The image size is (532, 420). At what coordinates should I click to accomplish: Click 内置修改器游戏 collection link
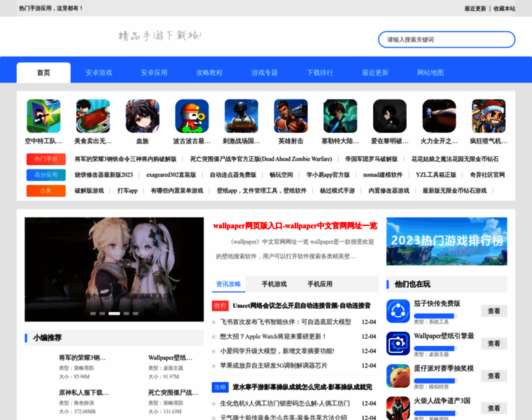click(x=388, y=190)
